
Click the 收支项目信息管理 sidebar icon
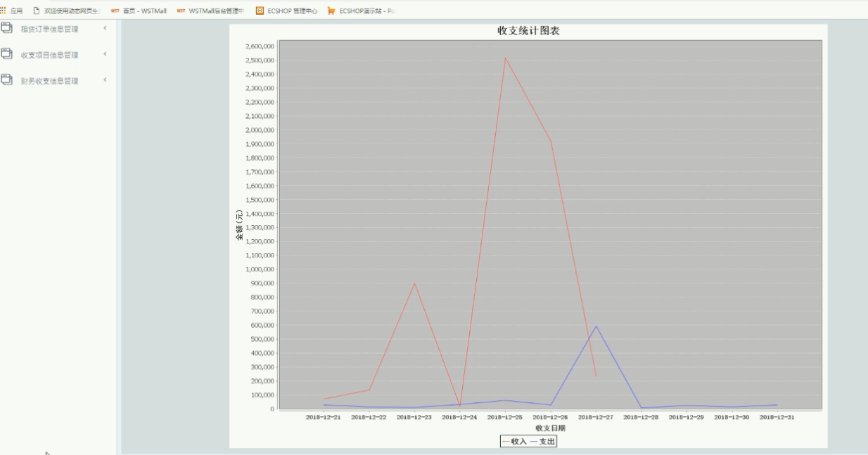(7, 54)
